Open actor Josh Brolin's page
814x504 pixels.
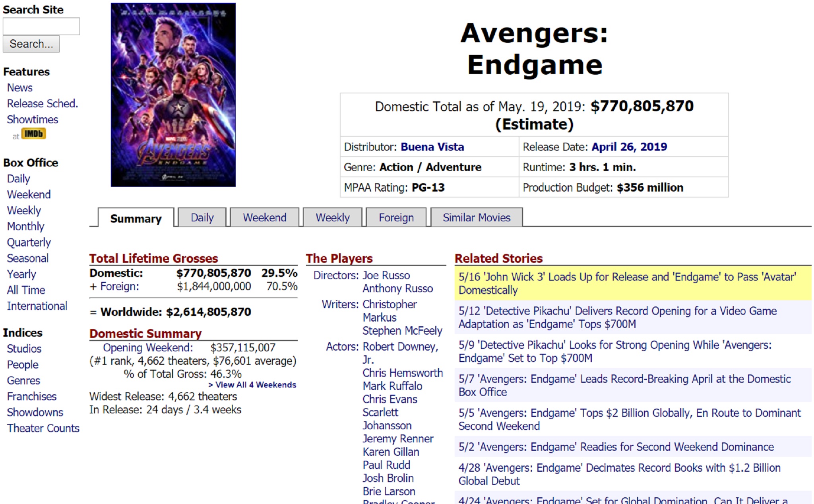(388, 478)
